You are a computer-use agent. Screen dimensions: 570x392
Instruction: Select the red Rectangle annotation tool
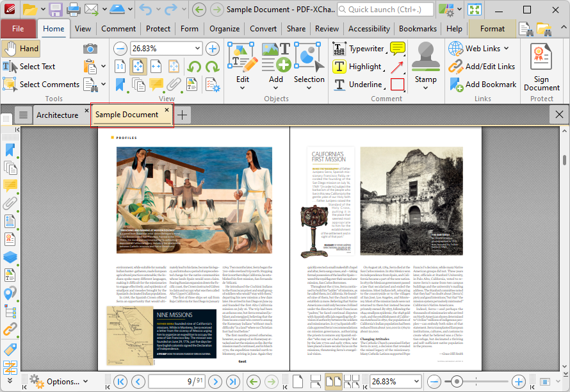click(x=397, y=85)
